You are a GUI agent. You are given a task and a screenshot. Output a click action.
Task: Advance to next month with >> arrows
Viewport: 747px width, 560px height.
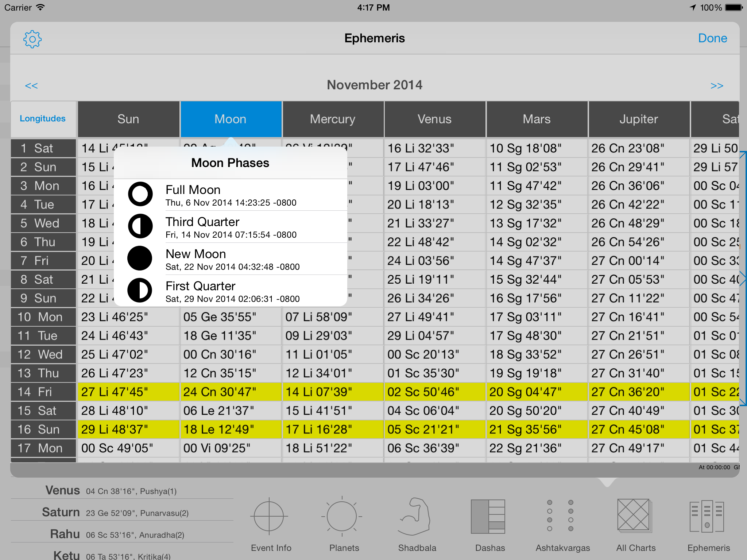717,86
